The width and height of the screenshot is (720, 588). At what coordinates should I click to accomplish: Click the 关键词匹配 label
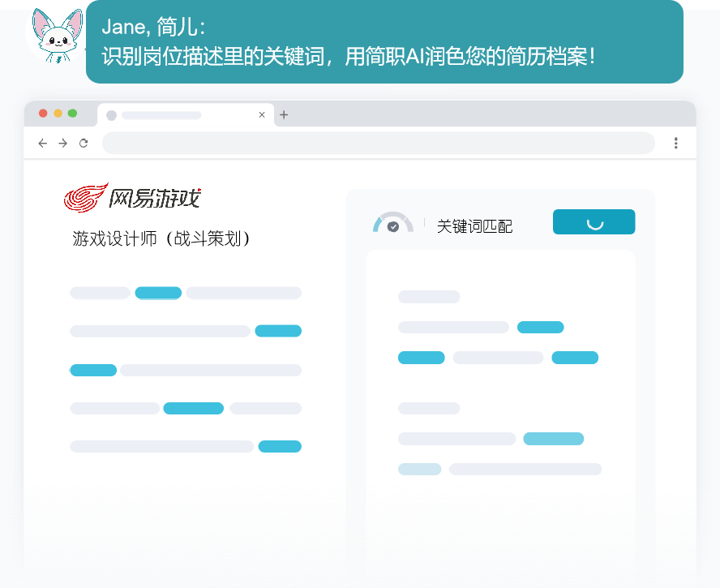tap(474, 226)
